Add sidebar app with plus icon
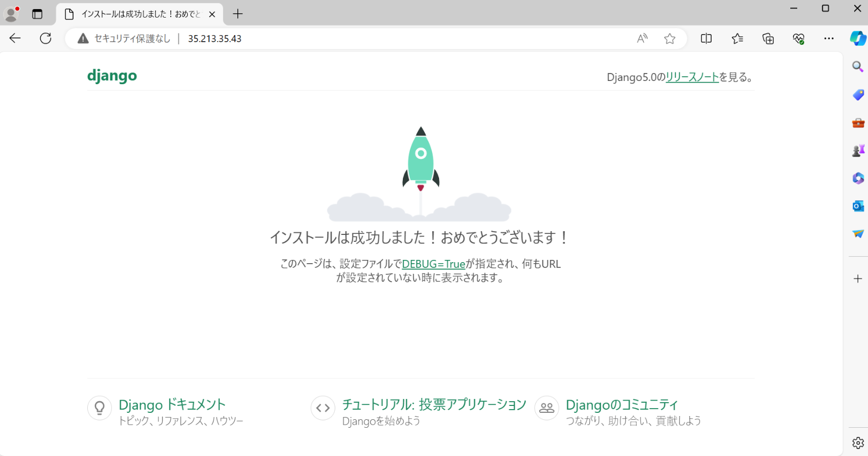This screenshot has height=456, width=868. (858, 279)
